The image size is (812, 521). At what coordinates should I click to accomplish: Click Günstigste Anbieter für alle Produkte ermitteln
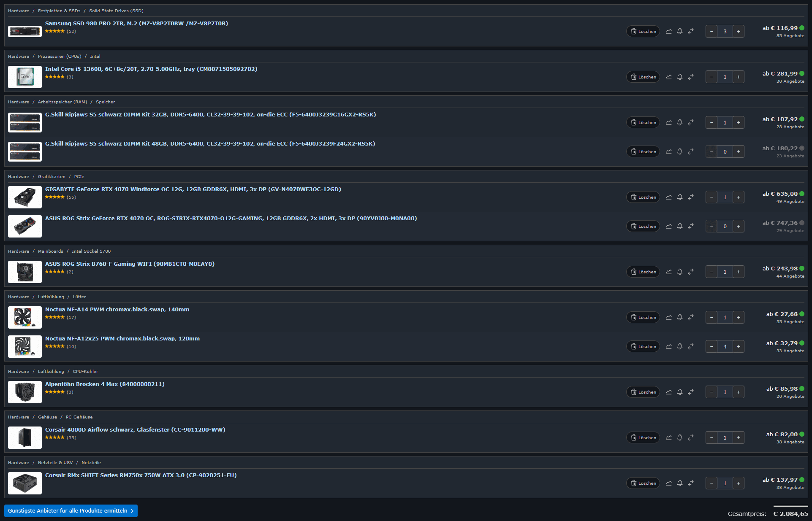pyautogui.click(x=71, y=510)
